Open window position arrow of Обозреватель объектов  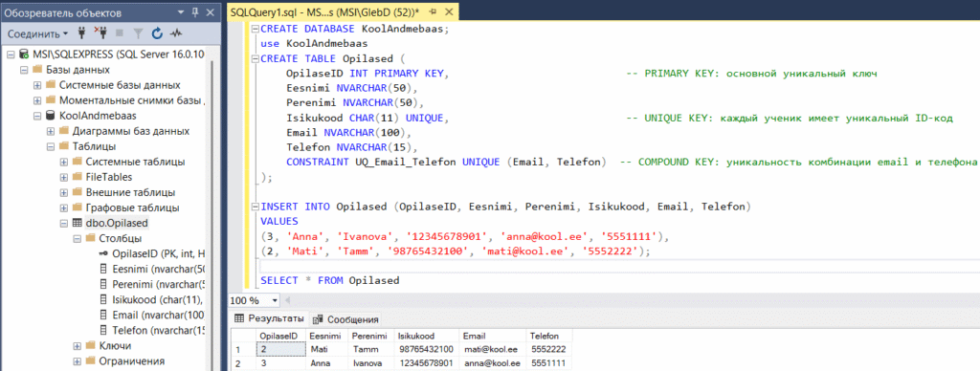[180, 11]
